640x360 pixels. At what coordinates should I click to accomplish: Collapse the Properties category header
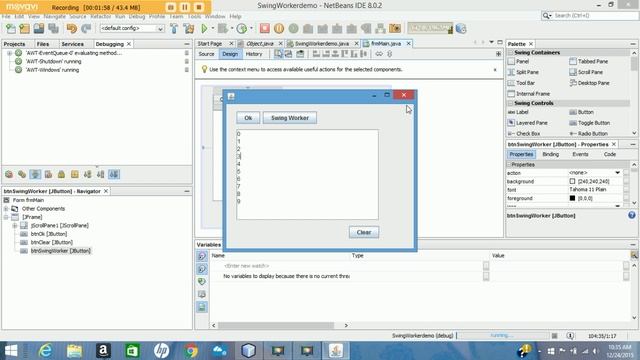509,164
